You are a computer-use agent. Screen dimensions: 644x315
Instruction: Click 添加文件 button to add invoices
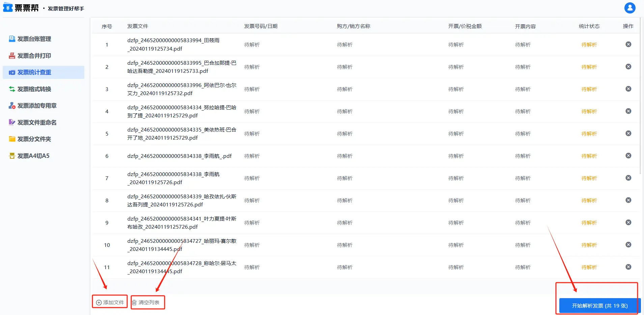[110, 302]
